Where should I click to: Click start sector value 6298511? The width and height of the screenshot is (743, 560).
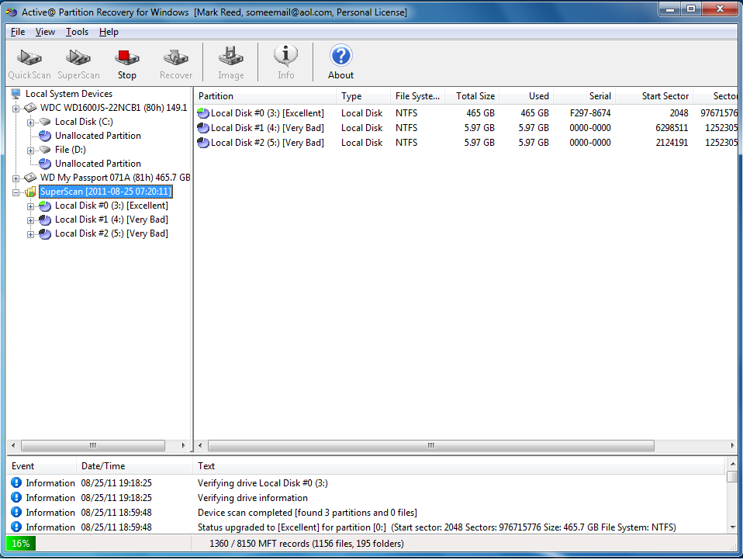672,128
